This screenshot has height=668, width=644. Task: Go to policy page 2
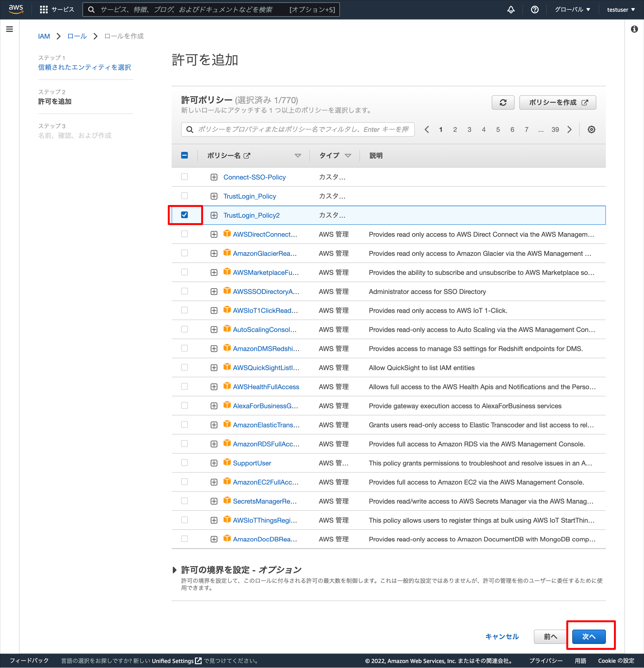tap(455, 129)
